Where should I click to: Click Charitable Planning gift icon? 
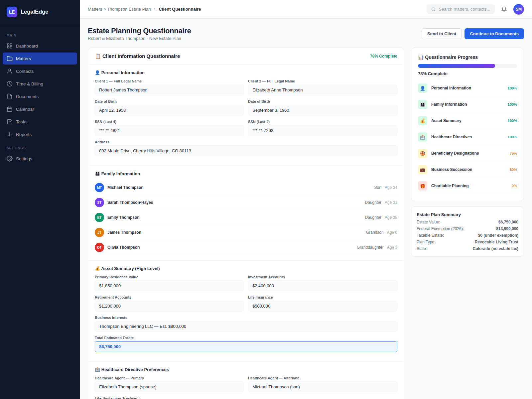423,186
